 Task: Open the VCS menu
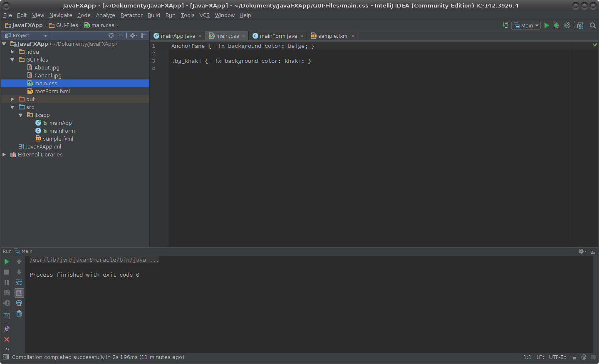click(204, 15)
